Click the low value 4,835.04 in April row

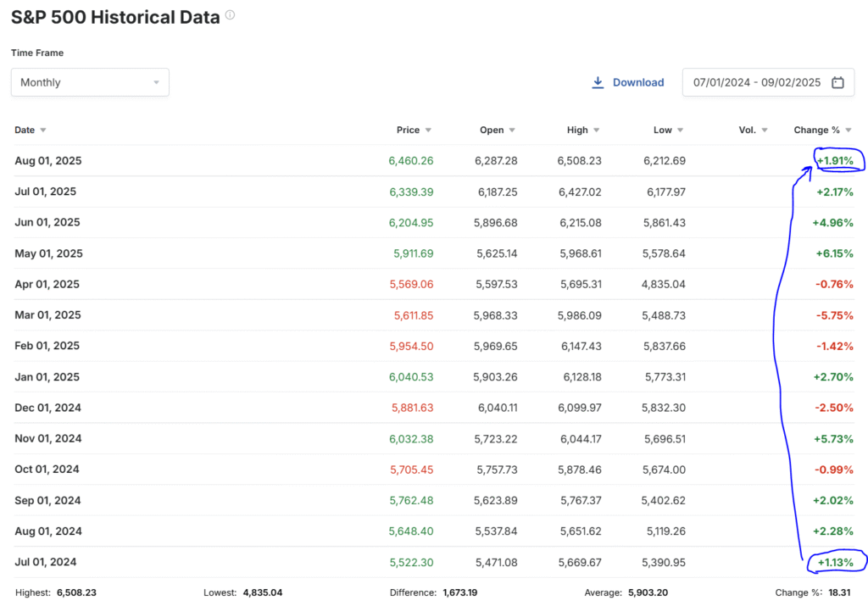[x=663, y=285]
